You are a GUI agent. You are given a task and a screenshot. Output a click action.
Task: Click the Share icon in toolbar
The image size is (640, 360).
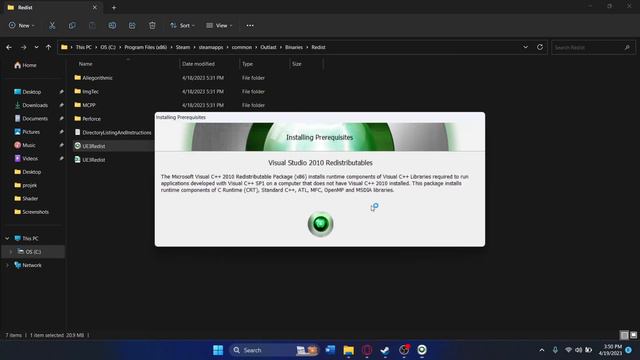pyautogui.click(x=132, y=25)
